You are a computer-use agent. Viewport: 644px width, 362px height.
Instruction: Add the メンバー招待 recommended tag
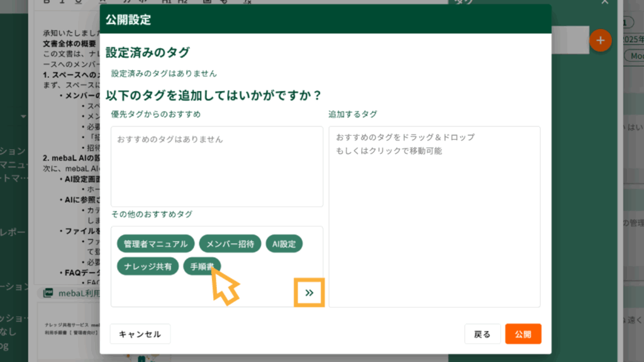pyautogui.click(x=230, y=244)
